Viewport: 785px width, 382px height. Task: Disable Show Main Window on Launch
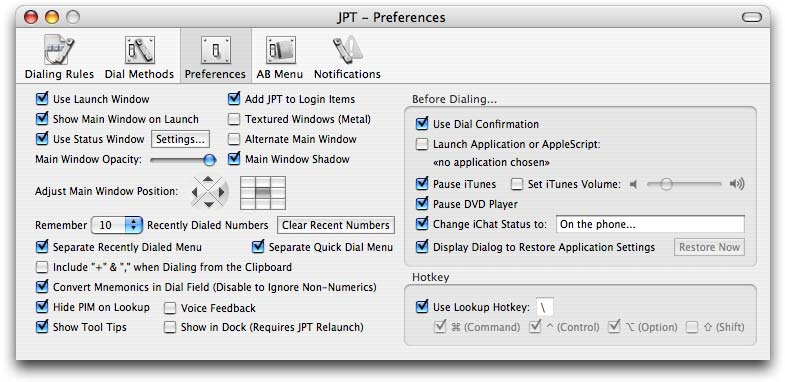(x=42, y=119)
